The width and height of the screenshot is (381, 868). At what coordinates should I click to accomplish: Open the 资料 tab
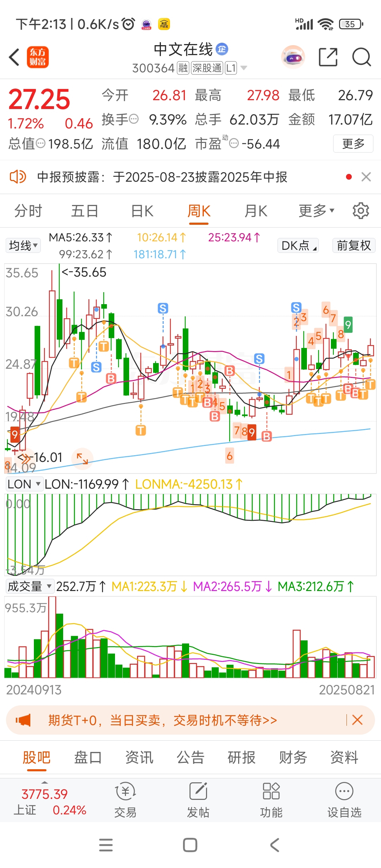pos(344,757)
